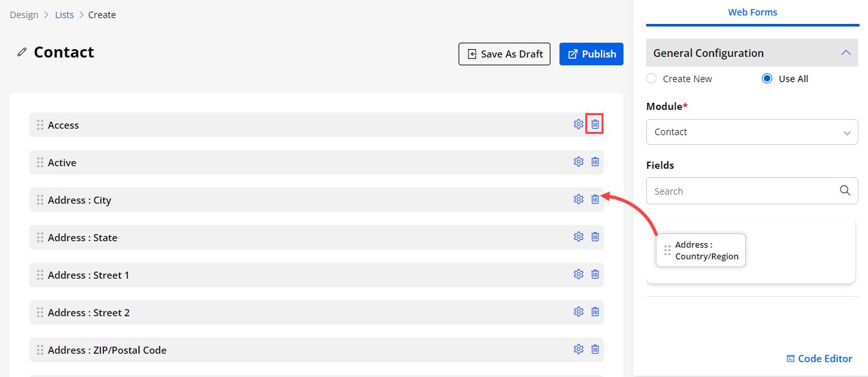Click the Address : Country/Region field chip
Image resolution: width=868 pixels, height=377 pixels.
pyautogui.click(x=701, y=250)
